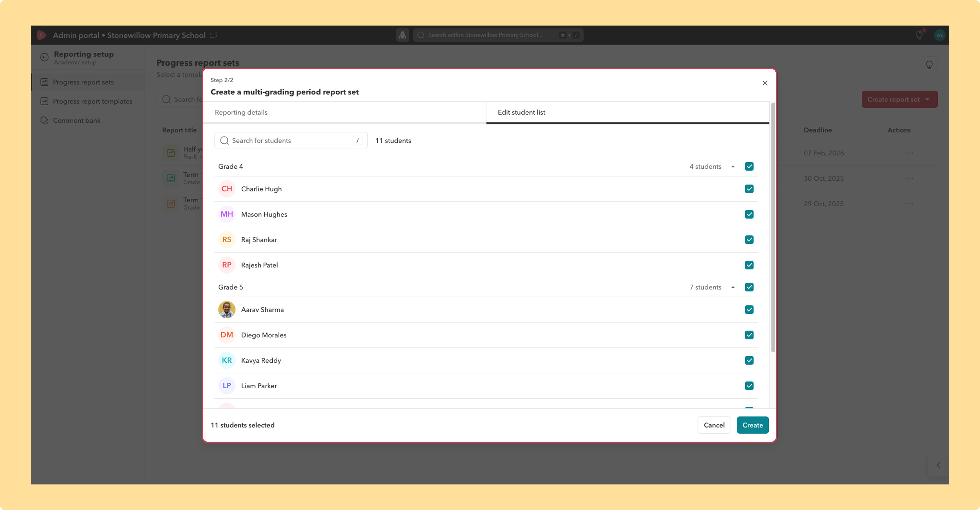Toggle the Grade 5 select-all checkbox
Screen dimensions: 980x510
pyautogui.click(x=749, y=287)
